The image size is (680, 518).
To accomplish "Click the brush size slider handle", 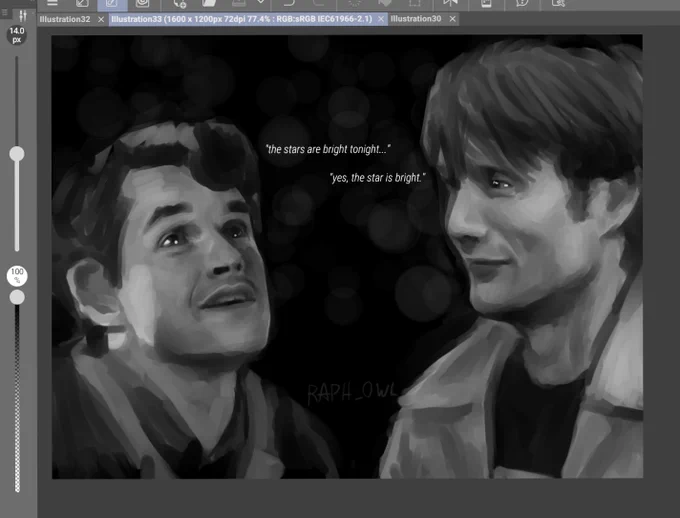I will pyautogui.click(x=17, y=154).
